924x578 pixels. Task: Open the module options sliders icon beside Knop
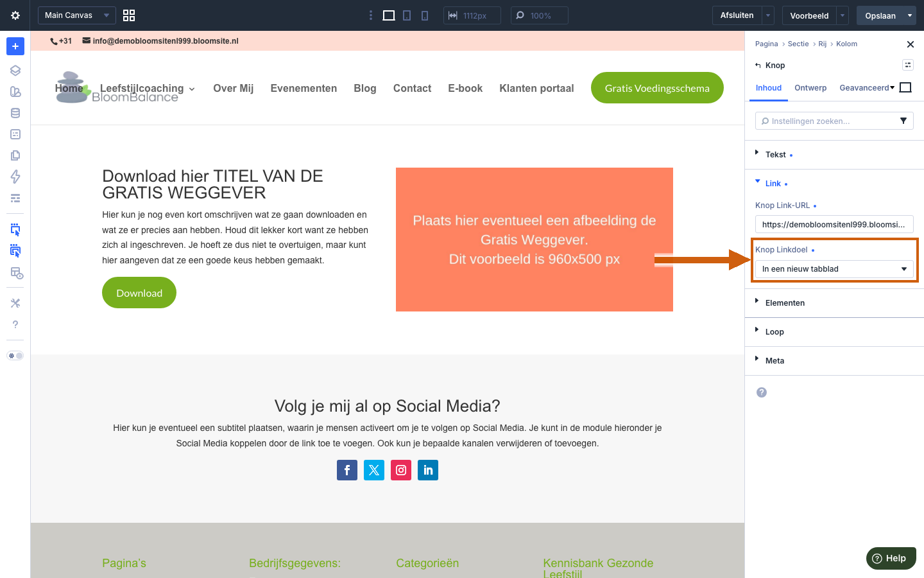[908, 65]
